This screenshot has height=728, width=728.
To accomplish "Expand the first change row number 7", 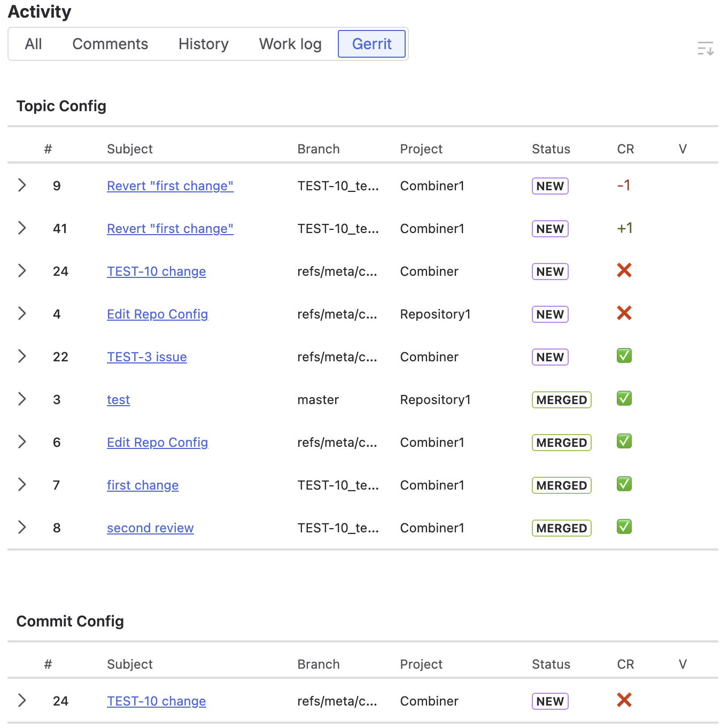I will pos(22,485).
